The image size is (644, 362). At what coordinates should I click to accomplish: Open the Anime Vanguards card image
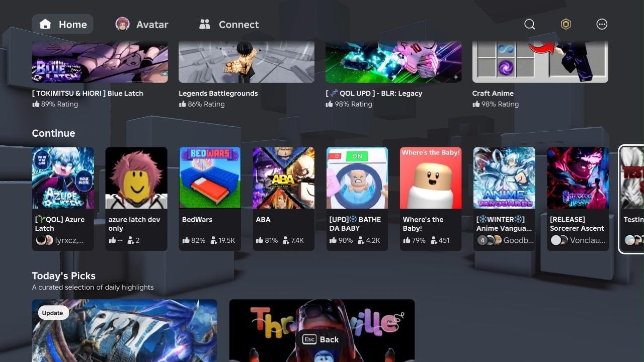pos(504,178)
